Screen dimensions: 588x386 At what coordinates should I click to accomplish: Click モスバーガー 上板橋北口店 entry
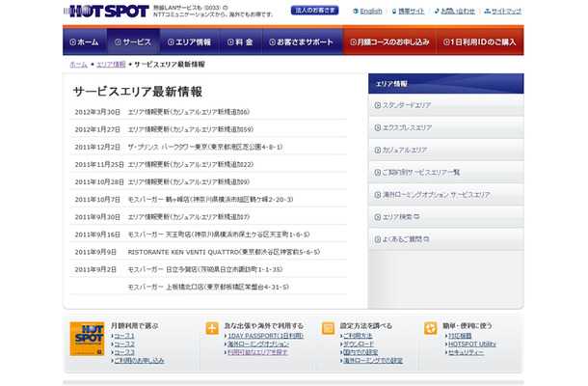[208, 288]
